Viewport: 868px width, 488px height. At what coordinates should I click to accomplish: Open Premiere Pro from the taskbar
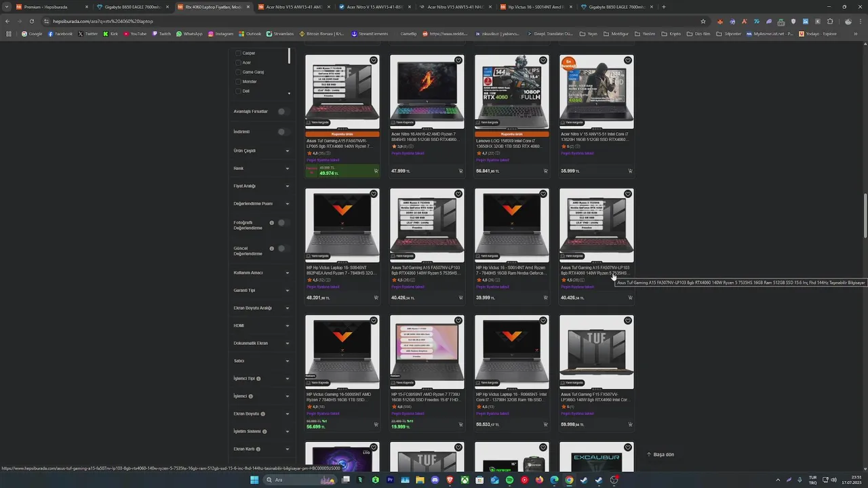390,480
